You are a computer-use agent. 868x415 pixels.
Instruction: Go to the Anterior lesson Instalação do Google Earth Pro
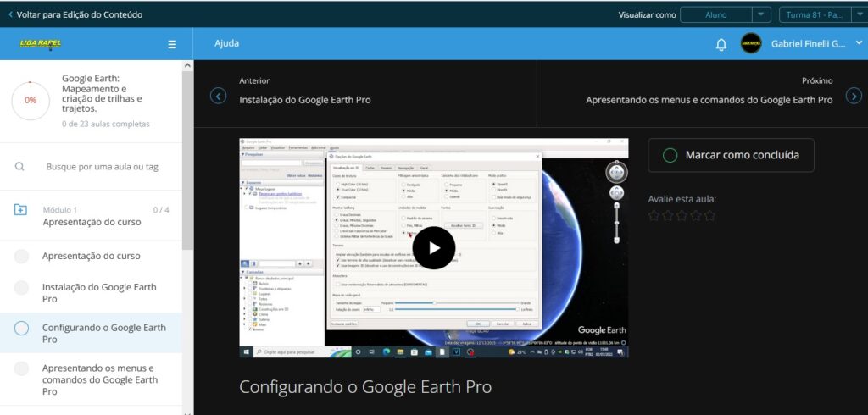(x=305, y=100)
